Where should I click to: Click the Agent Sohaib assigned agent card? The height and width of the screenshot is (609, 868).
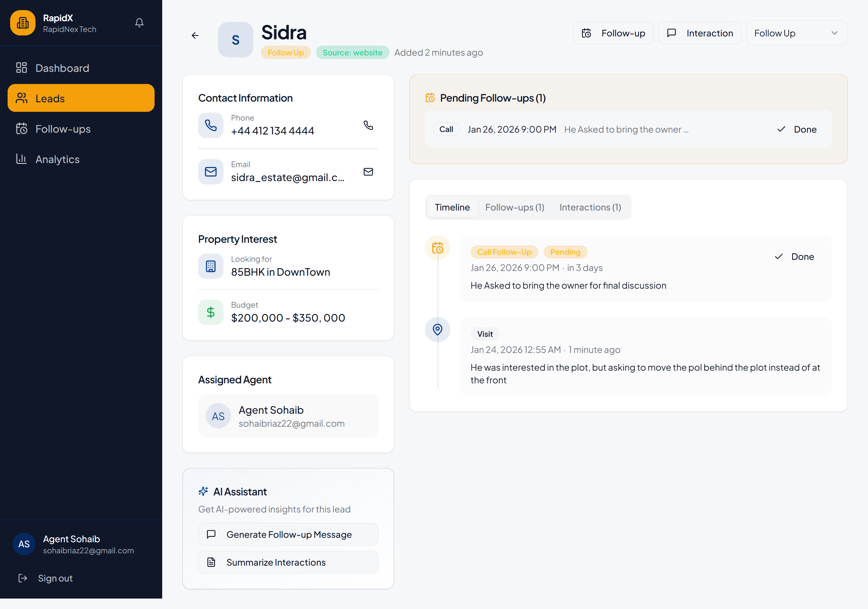point(288,416)
